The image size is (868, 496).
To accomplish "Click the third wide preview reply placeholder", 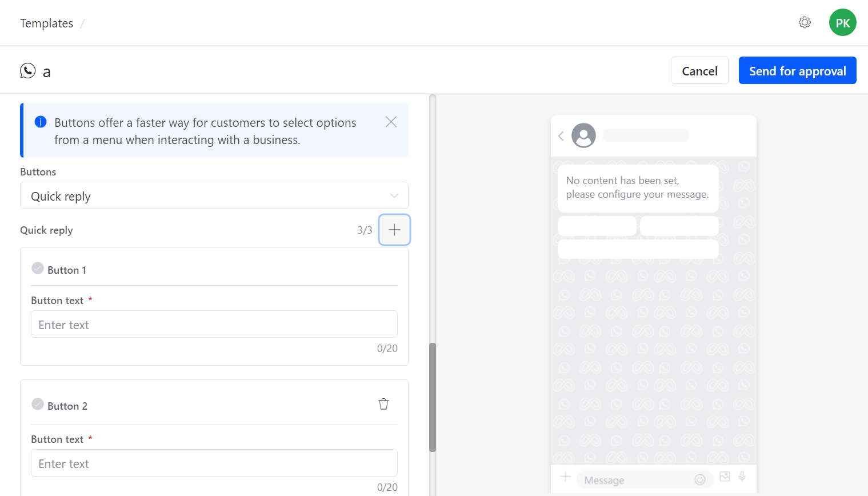I will point(638,249).
